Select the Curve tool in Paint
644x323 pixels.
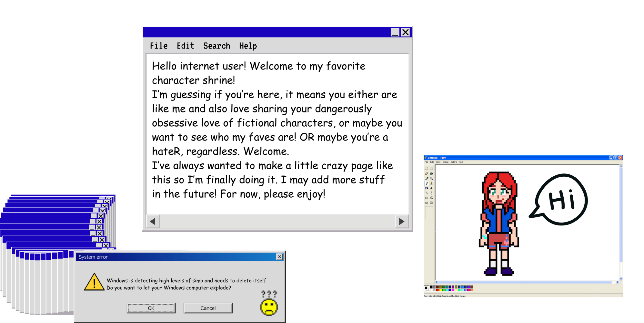pos(431,193)
